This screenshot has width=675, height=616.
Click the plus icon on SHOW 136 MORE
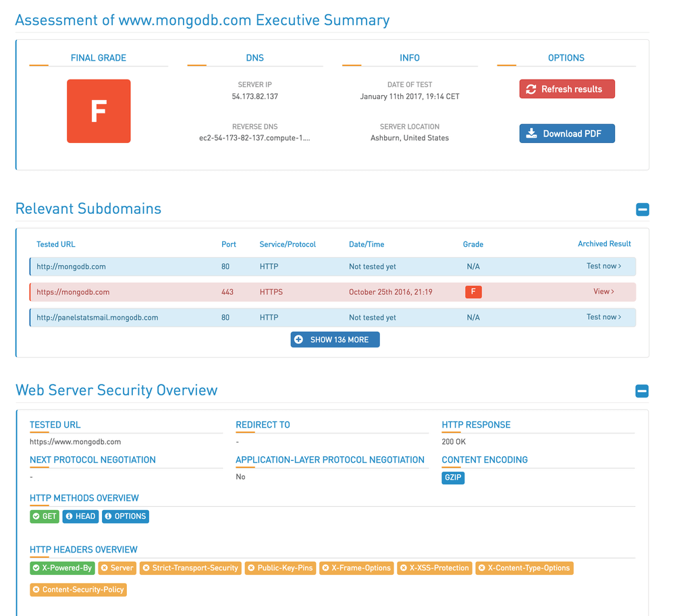pos(298,339)
